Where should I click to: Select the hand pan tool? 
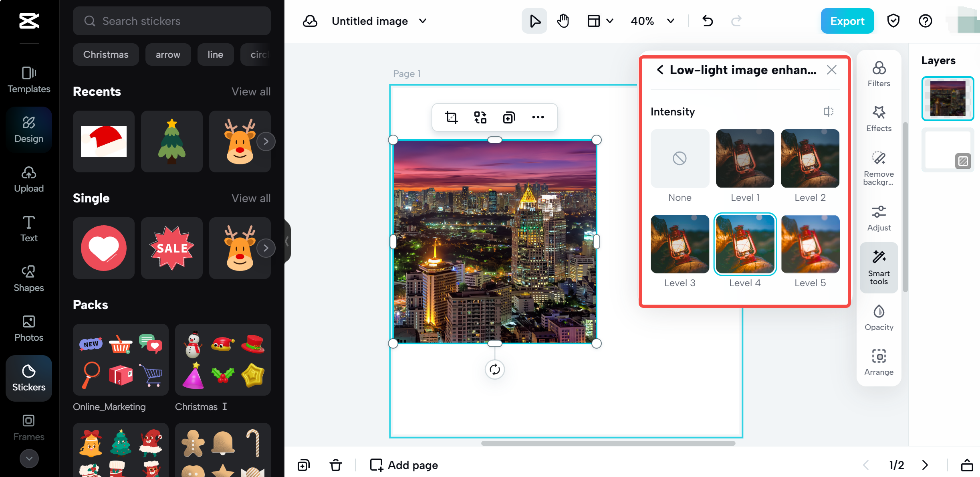(563, 21)
